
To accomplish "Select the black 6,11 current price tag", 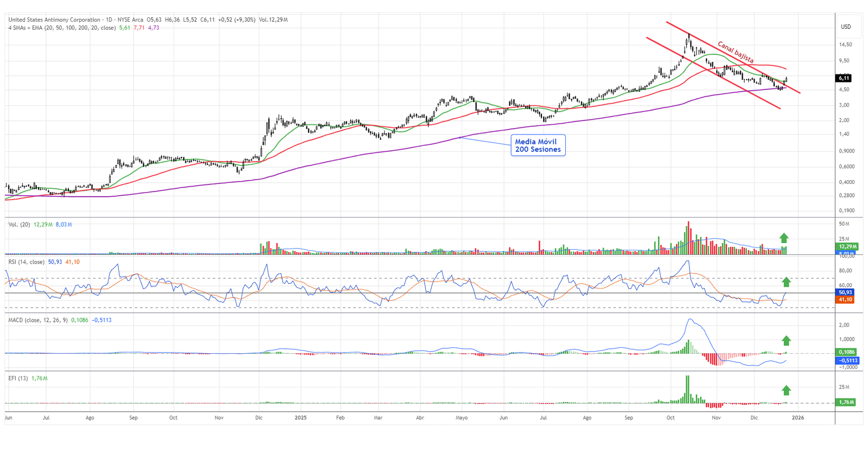I will (844, 78).
